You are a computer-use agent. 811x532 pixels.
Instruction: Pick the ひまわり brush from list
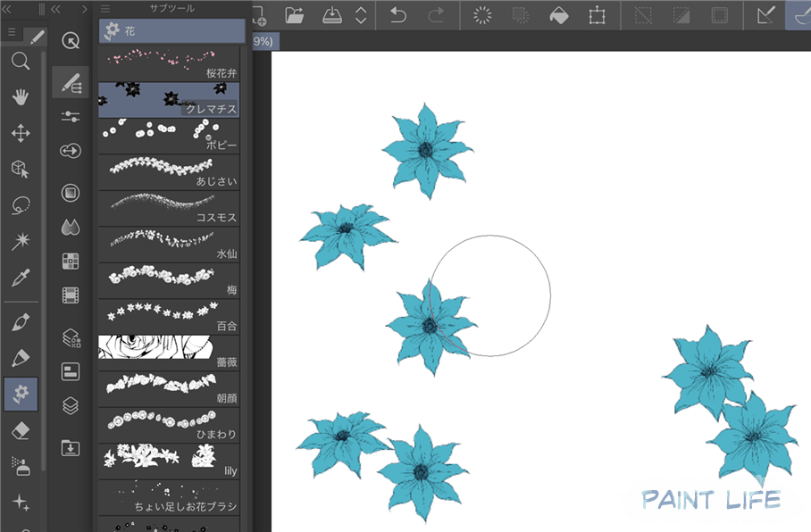(171, 425)
